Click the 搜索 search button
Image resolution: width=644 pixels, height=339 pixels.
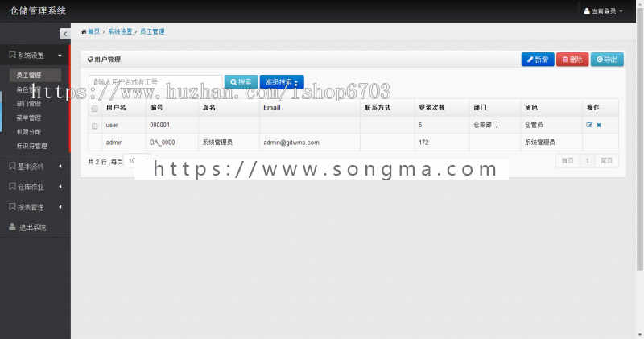pyautogui.click(x=241, y=82)
